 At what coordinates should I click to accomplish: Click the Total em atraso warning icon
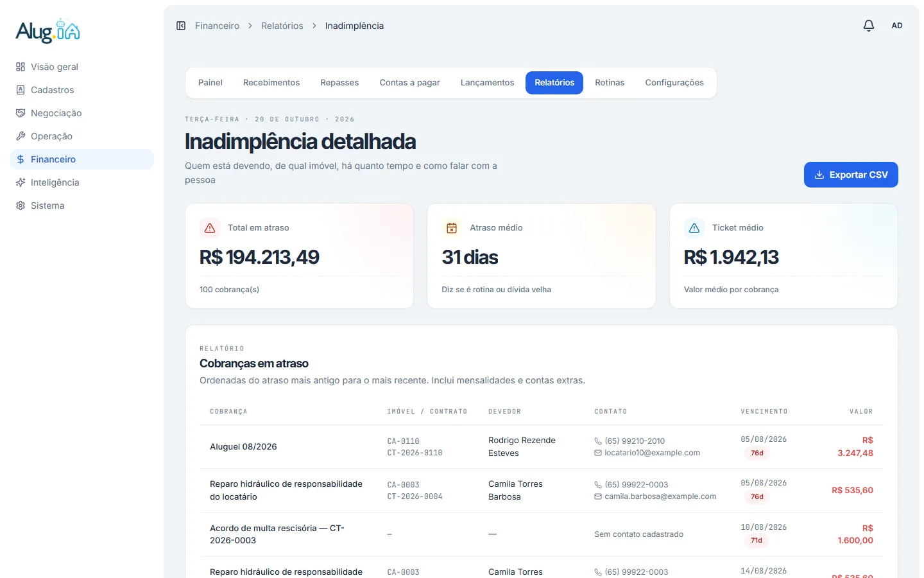pyautogui.click(x=210, y=228)
